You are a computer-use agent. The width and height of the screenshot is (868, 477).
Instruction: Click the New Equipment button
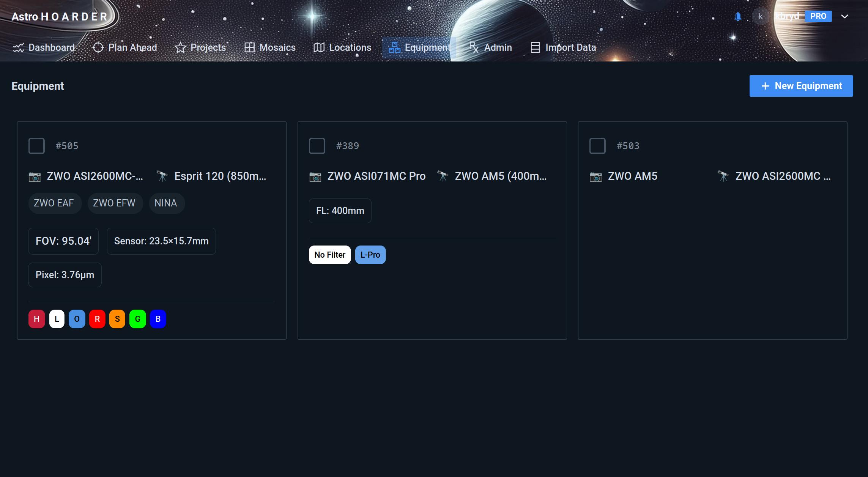801,86
